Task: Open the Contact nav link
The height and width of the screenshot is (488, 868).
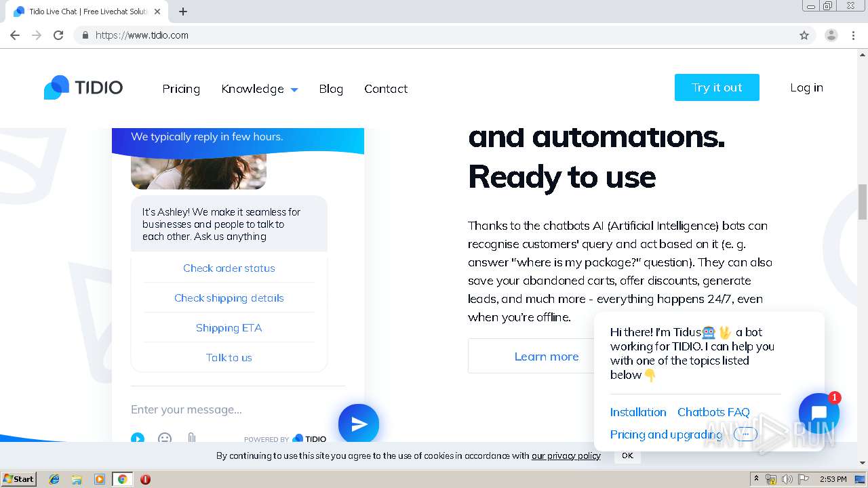Action: [386, 89]
